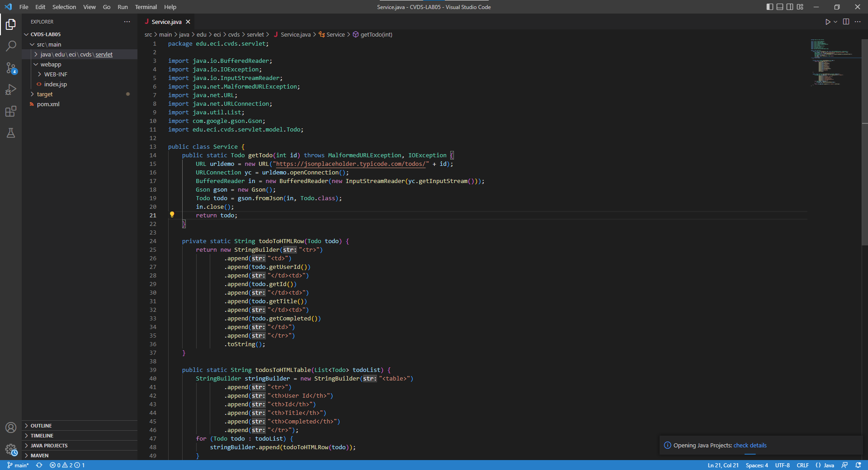
Task: Open the Extensions view icon
Action: tap(11, 111)
